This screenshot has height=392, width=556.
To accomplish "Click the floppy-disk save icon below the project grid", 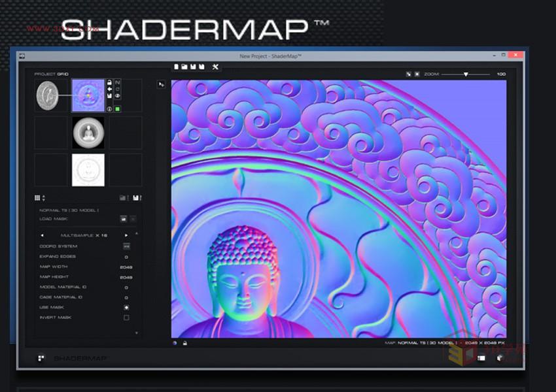I will 136,197.
